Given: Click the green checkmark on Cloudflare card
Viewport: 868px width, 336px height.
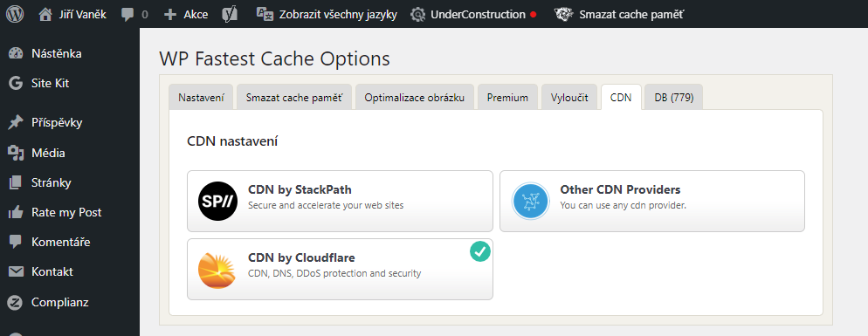Looking at the screenshot, I should click(x=480, y=251).
